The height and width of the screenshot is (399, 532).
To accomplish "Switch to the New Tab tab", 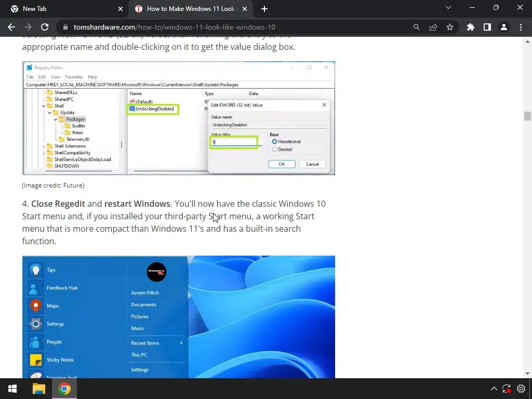I will click(64, 9).
